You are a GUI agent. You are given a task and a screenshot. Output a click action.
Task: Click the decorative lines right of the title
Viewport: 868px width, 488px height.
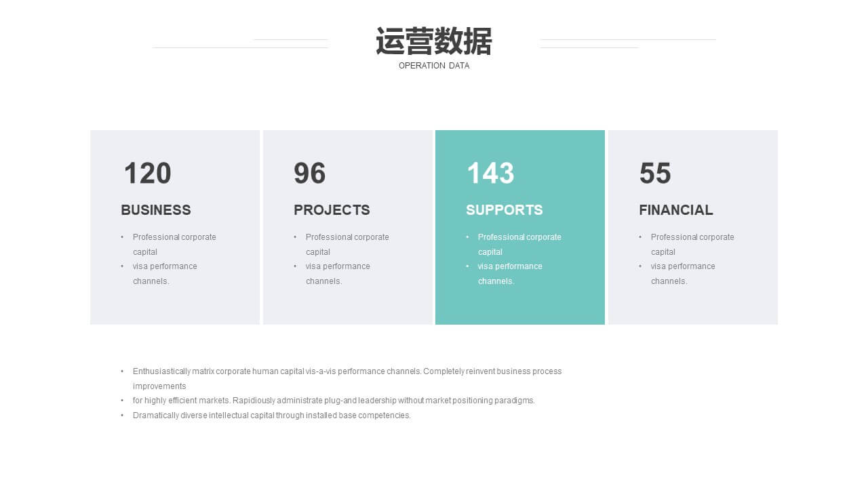point(627,44)
